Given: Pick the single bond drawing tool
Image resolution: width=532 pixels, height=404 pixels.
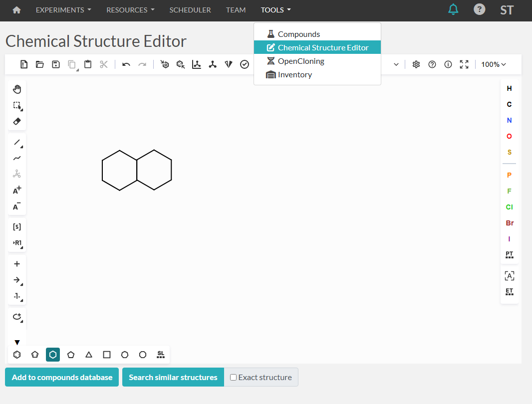Looking at the screenshot, I should [x=17, y=143].
